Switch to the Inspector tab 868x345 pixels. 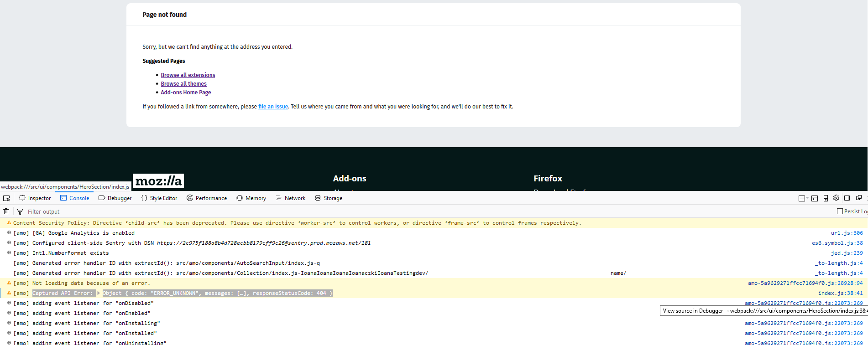35,198
